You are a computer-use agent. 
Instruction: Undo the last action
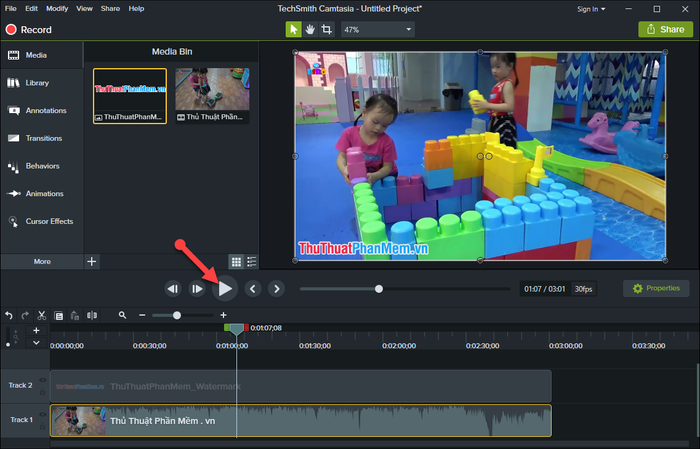tap(8, 316)
